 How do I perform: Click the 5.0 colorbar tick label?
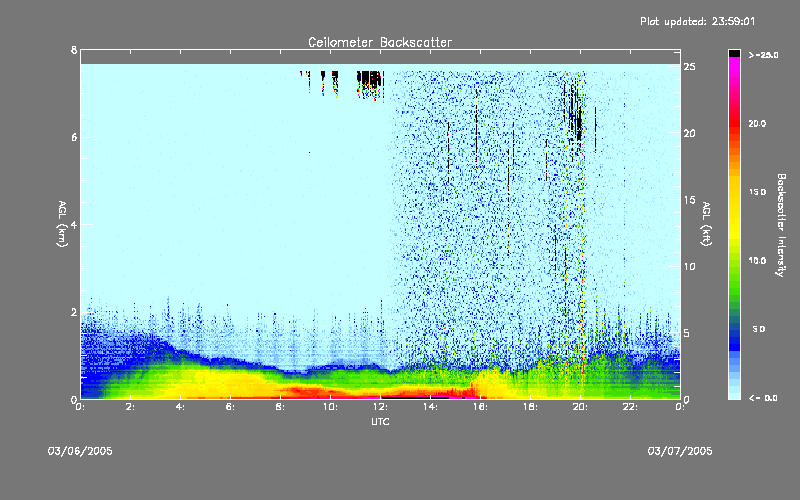(x=759, y=329)
